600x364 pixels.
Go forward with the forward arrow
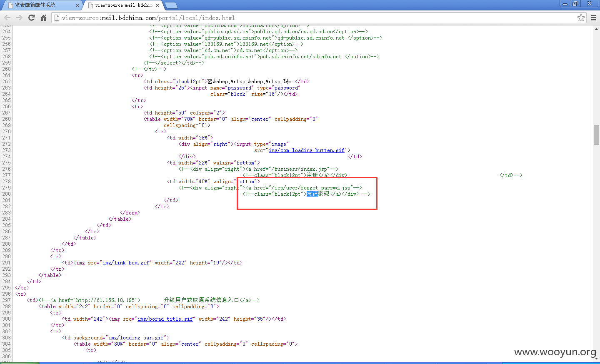(19, 17)
